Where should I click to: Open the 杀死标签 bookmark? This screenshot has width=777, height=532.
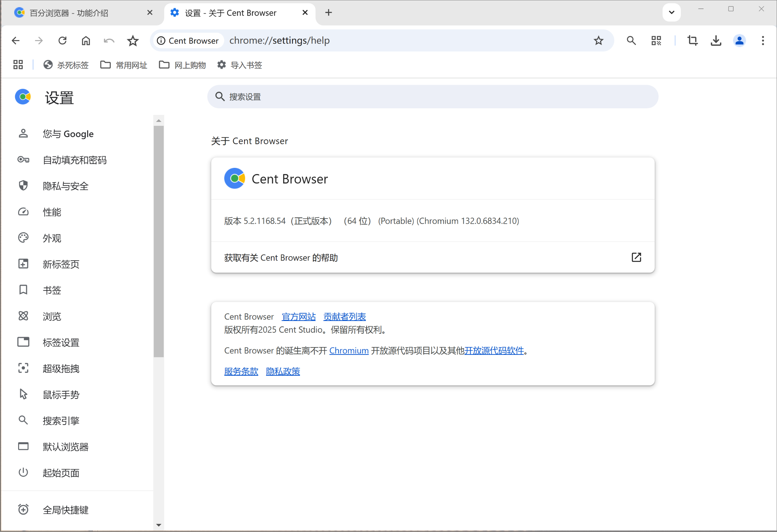[66, 65]
